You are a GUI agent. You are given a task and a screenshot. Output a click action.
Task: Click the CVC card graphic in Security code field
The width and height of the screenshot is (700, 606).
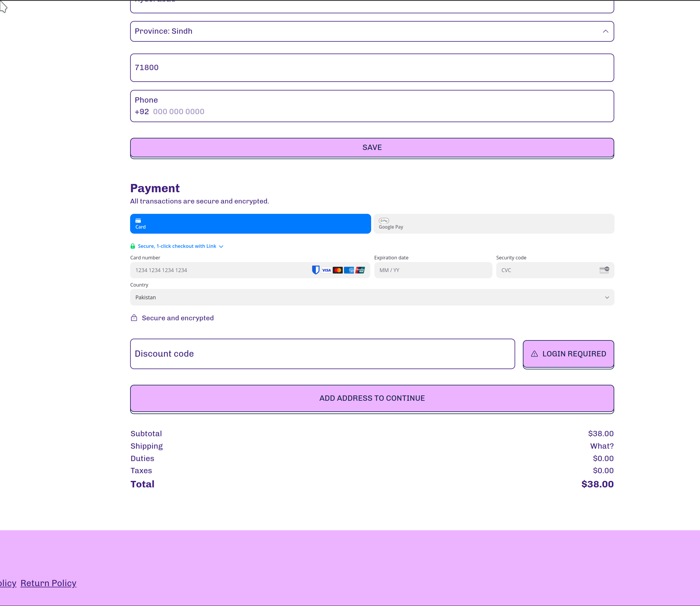[x=604, y=270]
